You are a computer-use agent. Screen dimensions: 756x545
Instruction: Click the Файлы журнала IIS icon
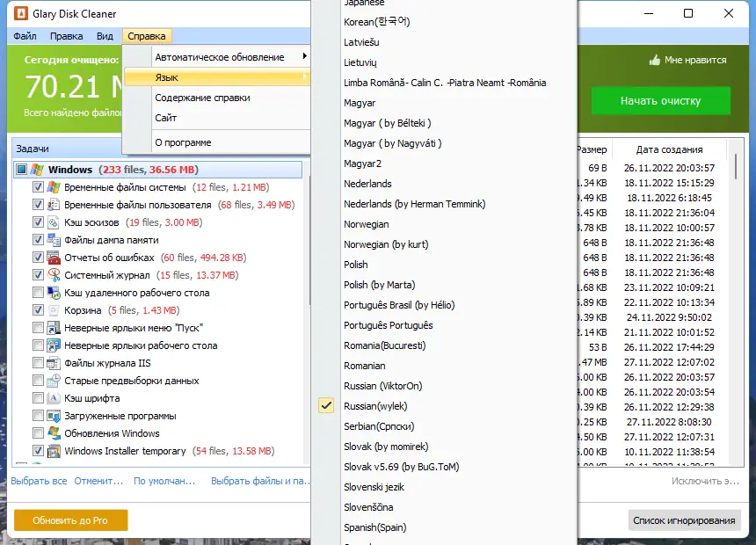[x=54, y=363]
